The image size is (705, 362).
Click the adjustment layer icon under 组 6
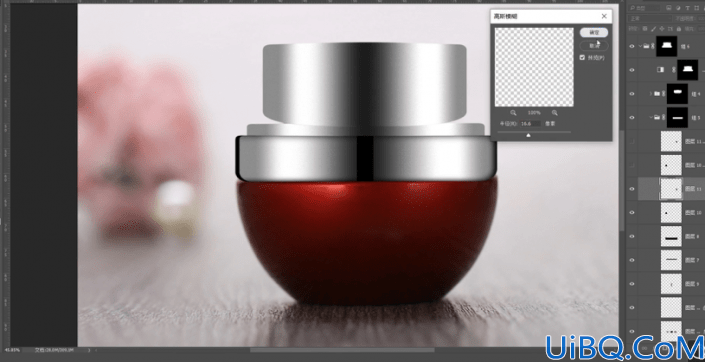660,70
